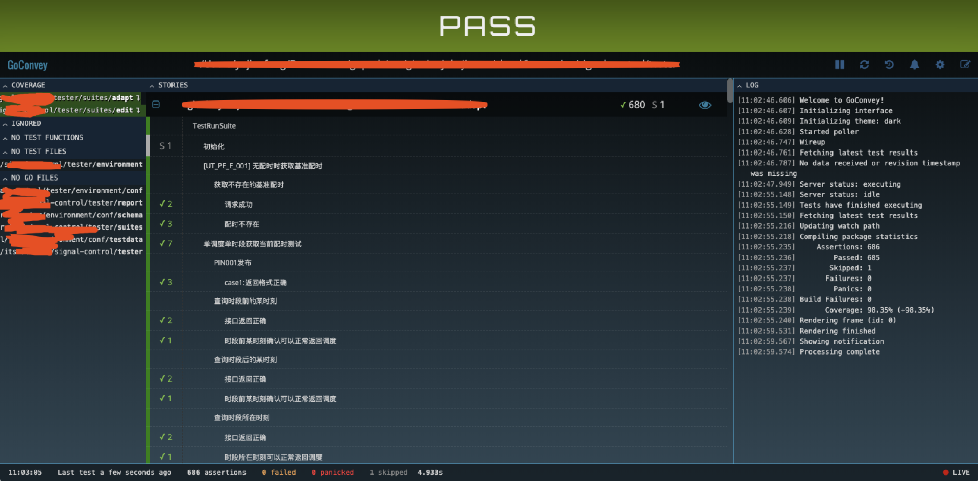Click the 单调度单时段获取当前配时测试 story

tap(438, 244)
